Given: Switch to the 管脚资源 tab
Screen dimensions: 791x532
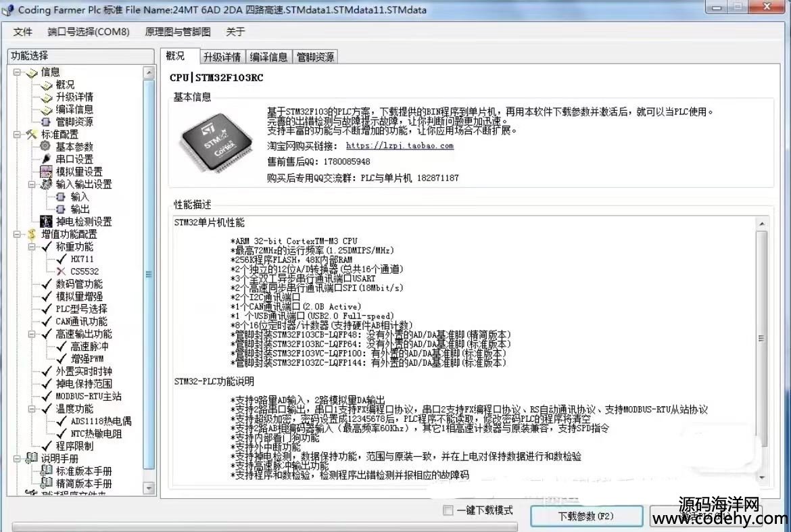Looking at the screenshot, I should point(315,57).
